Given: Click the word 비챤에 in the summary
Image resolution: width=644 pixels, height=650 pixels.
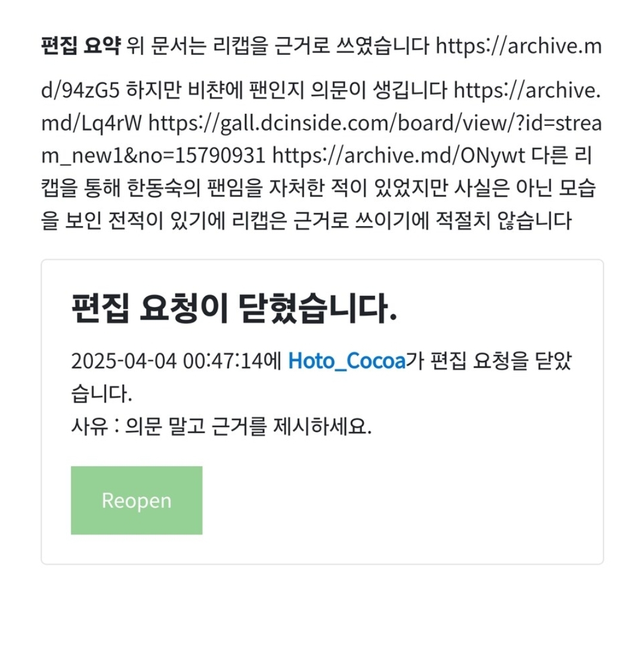Looking at the screenshot, I should (215, 90).
